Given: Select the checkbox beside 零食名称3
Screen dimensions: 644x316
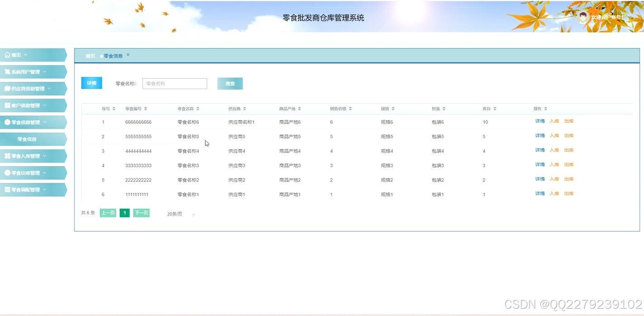Looking at the screenshot, I should 86,165.
